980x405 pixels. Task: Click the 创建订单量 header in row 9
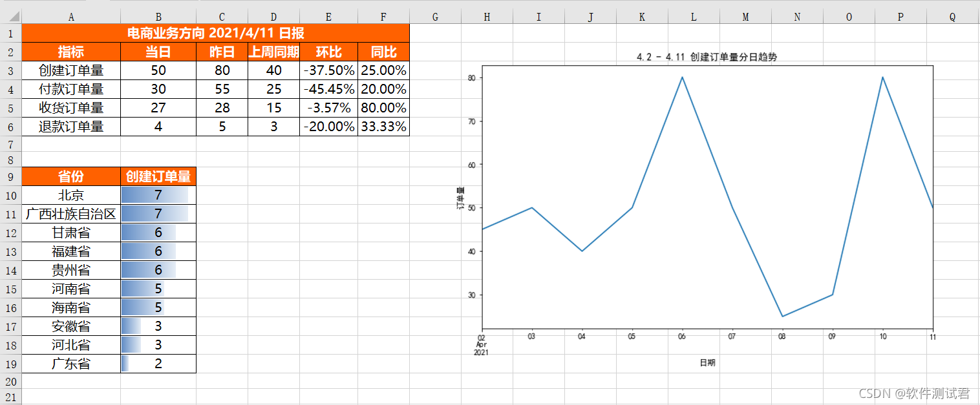pyautogui.click(x=158, y=176)
